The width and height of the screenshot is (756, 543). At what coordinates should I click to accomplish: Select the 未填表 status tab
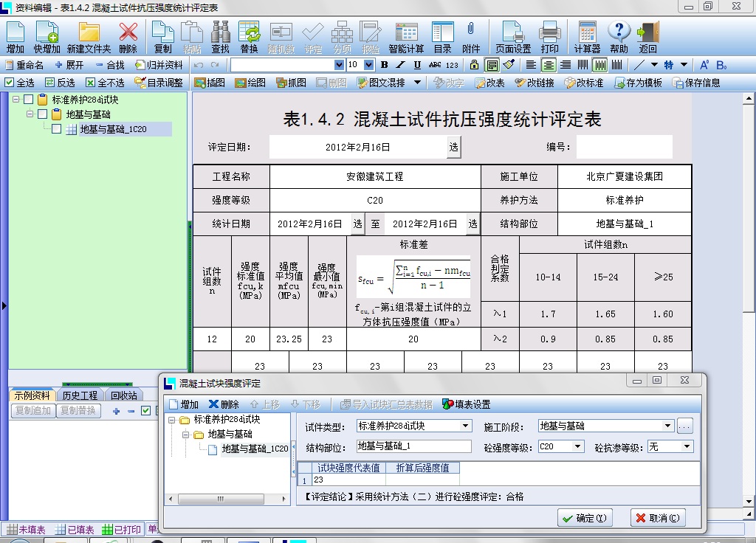(x=27, y=530)
